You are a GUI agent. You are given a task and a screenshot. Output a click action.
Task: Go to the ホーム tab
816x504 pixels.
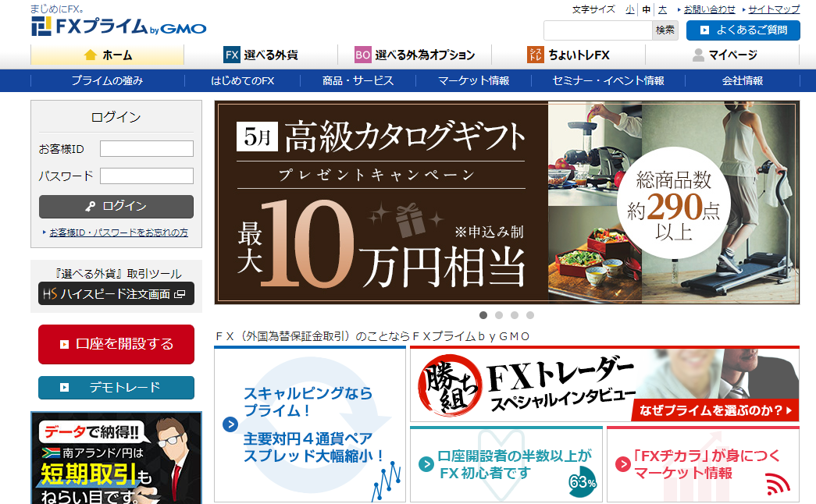click(107, 55)
